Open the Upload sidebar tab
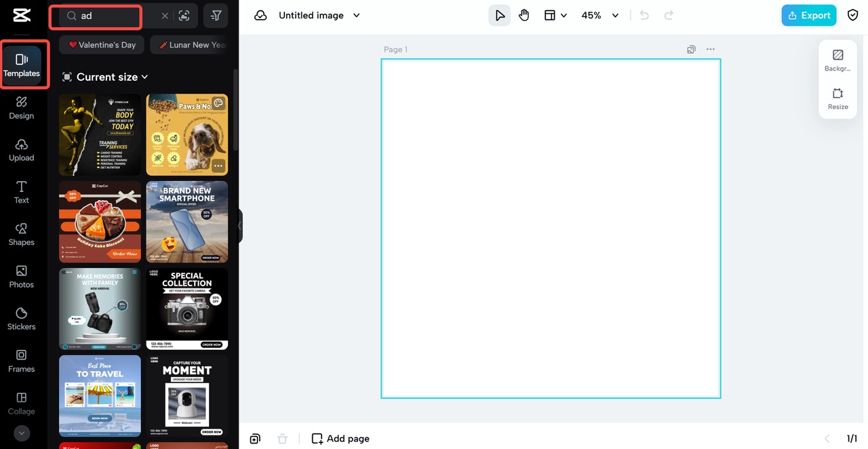Screen dimensions: 868x449 22,150
